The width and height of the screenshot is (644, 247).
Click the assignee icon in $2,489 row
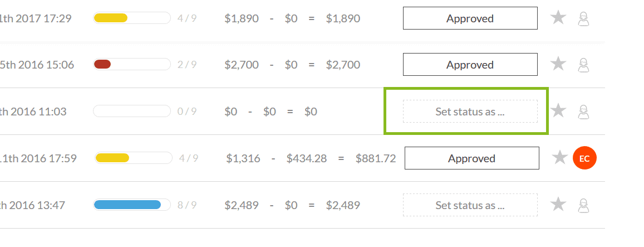click(x=583, y=205)
